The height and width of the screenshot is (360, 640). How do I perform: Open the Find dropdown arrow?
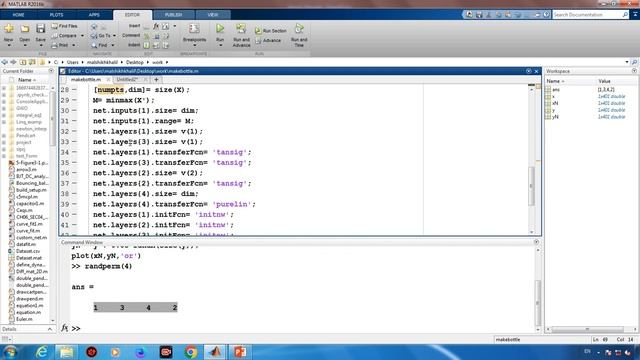tap(113, 45)
